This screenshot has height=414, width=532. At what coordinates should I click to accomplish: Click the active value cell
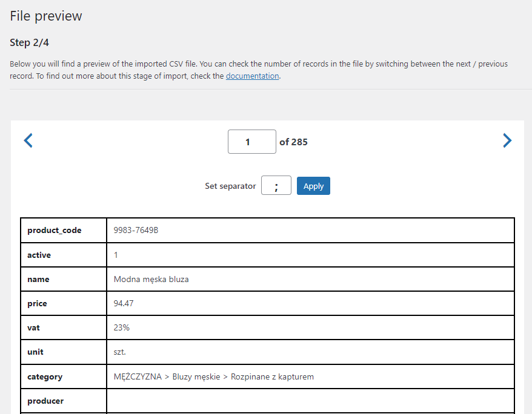pyautogui.click(x=310, y=255)
